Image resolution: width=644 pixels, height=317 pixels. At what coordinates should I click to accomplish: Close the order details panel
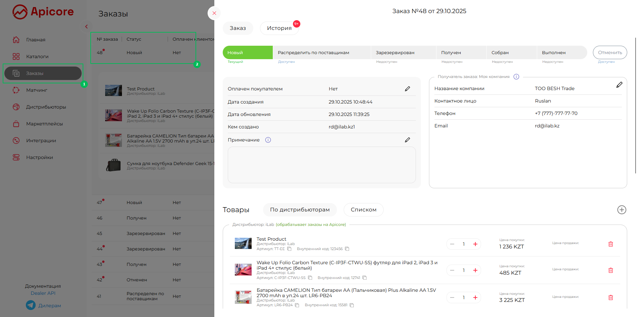214,13
